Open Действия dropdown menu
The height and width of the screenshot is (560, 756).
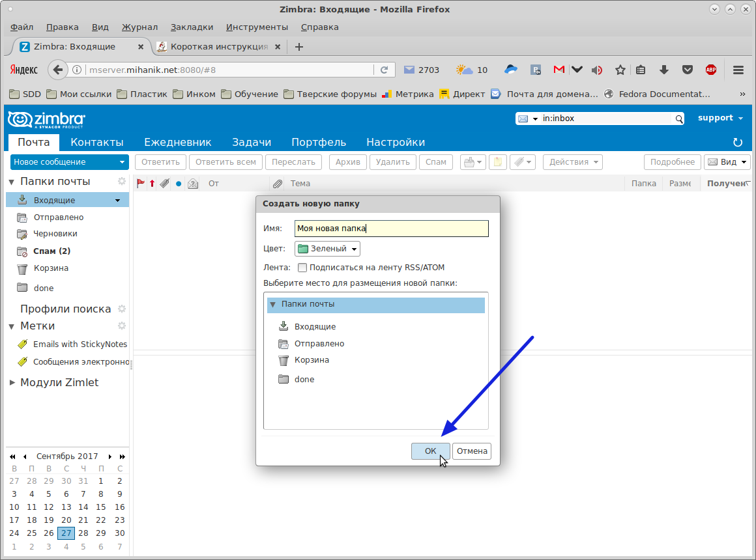(x=574, y=162)
